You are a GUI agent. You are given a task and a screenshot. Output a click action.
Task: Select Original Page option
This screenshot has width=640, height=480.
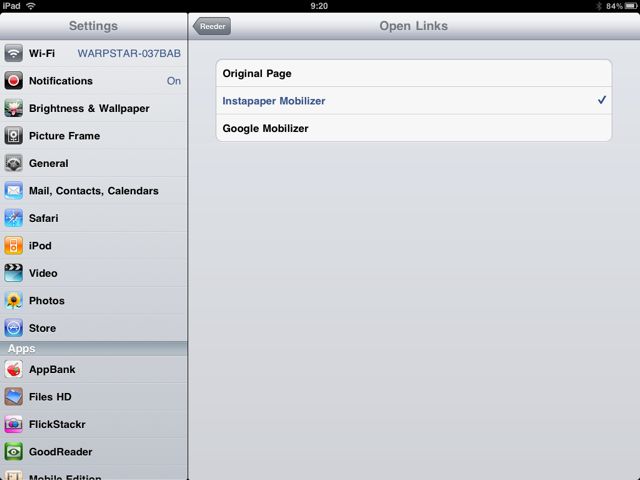tap(414, 73)
